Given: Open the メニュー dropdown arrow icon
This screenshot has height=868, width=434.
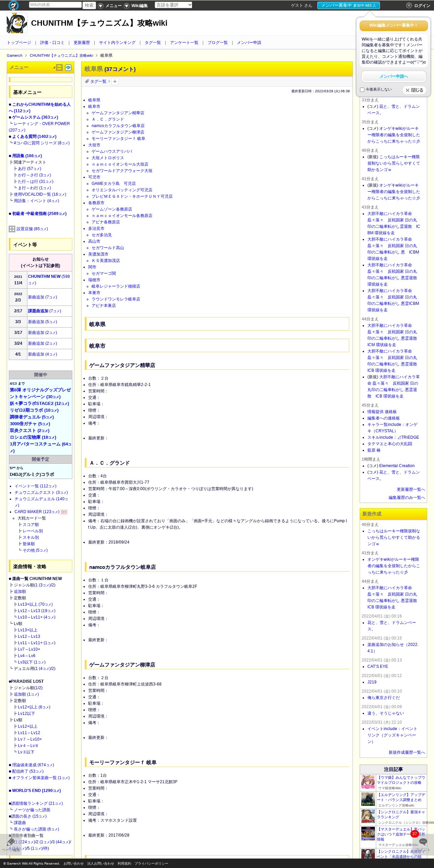Looking at the screenshot, I should (x=100, y=6).
